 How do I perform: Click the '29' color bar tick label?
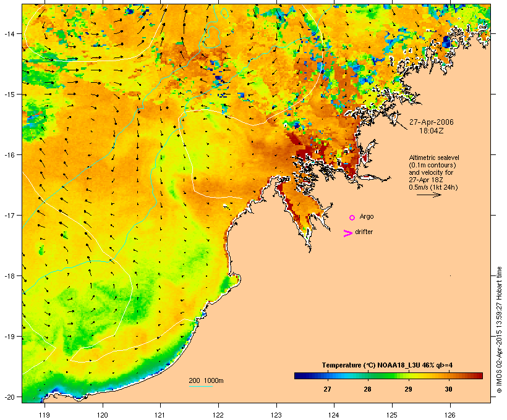pyautogui.click(x=408, y=389)
